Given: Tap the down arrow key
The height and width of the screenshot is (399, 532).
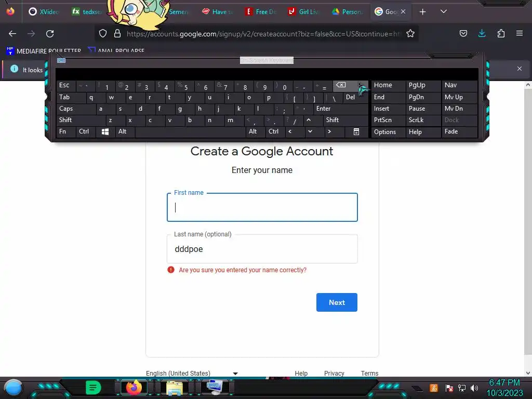Looking at the screenshot, I should pyautogui.click(x=310, y=131).
